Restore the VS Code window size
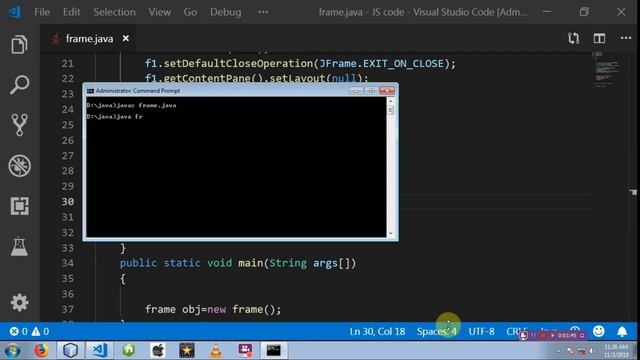 point(584,12)
